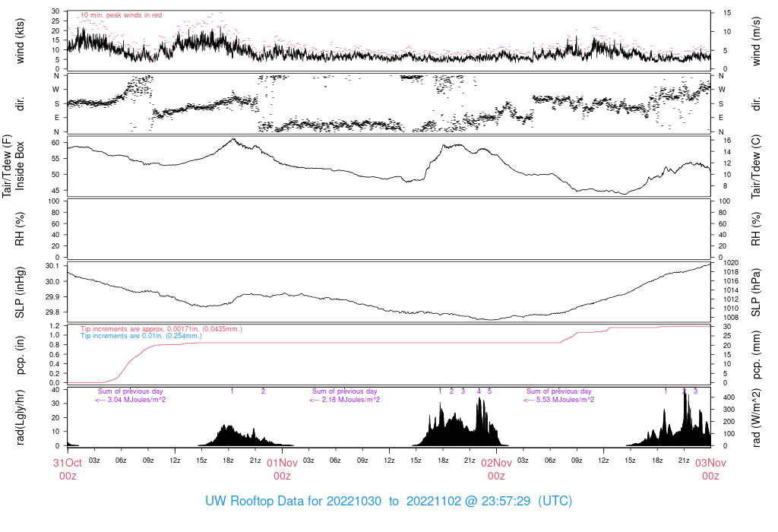Click the '31Oct' date label
Image resolution: width=778 pixels, height=532 pixels.
click(x=68, y=463)
